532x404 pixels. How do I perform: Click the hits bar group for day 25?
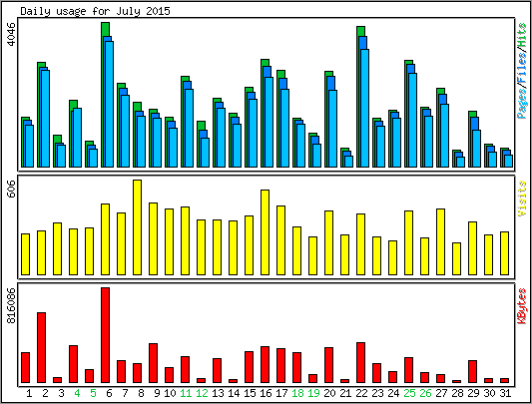click(410, 114)
